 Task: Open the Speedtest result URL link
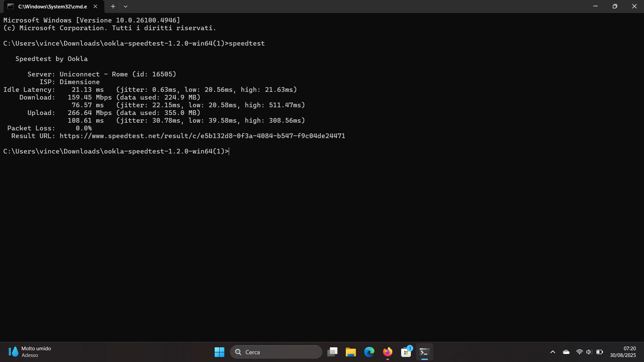(x=202, y=136)
